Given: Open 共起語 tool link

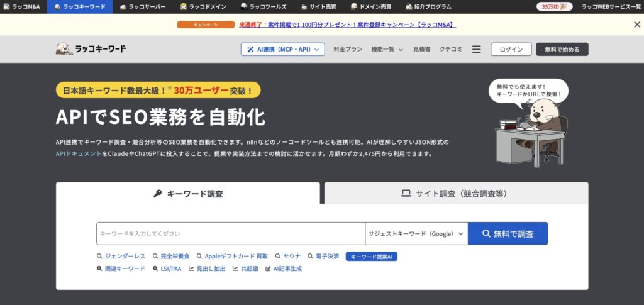Looking at the screenshot, I should (246, 269).
